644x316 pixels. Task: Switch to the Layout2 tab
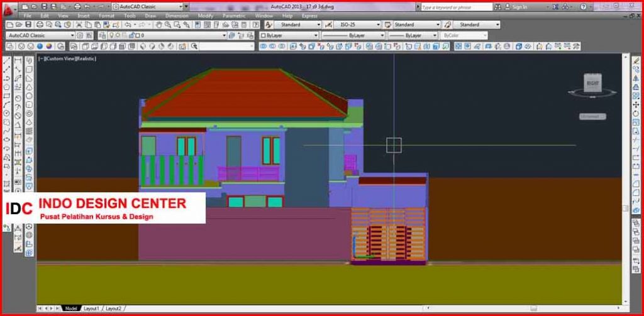[x=113, y=308]
